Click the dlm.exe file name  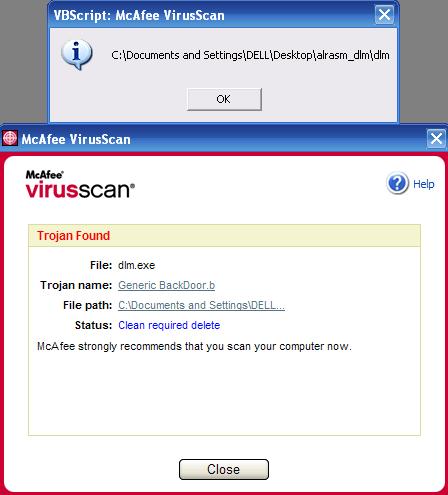[136, 265]
